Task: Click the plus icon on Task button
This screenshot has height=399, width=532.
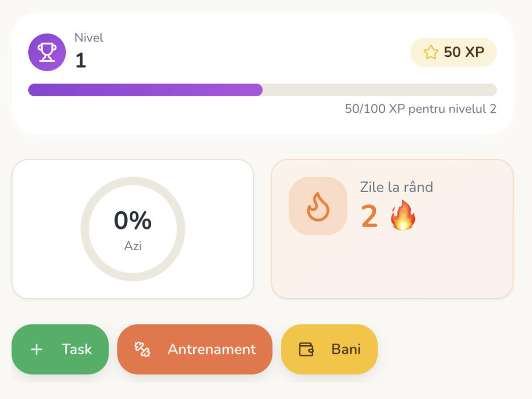Action: pos(37,349)
